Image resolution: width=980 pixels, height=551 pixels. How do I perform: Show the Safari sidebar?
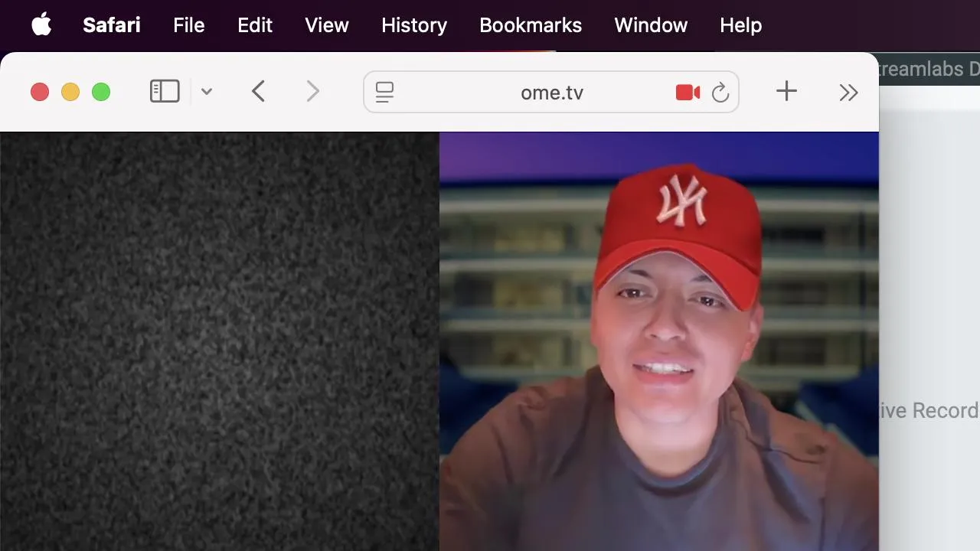(x=165, y=92)
